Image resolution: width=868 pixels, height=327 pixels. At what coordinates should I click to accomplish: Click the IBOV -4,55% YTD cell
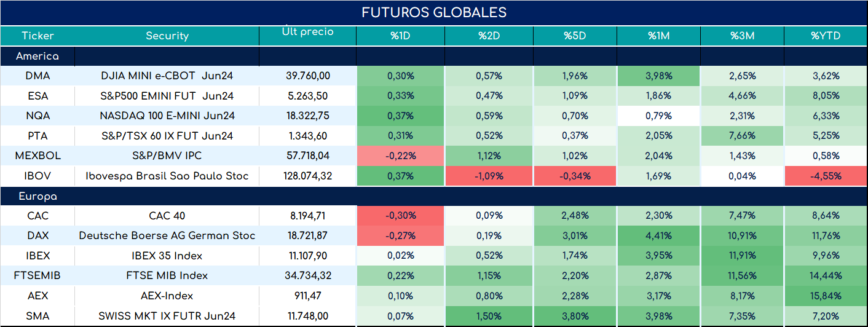point(827,176)
